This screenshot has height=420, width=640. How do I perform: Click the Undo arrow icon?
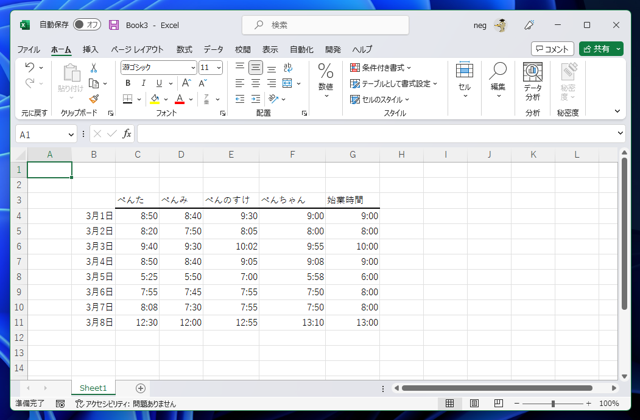(29, 67)
